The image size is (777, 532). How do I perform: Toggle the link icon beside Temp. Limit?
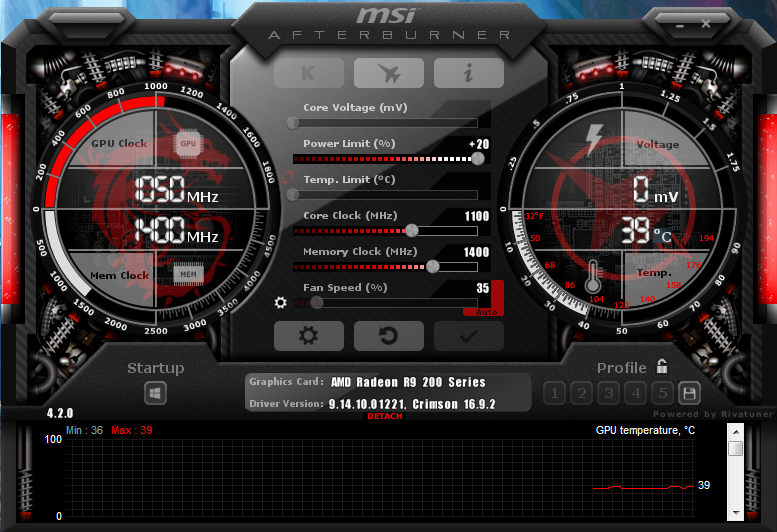pyautogui.click(x=287, y=179)
